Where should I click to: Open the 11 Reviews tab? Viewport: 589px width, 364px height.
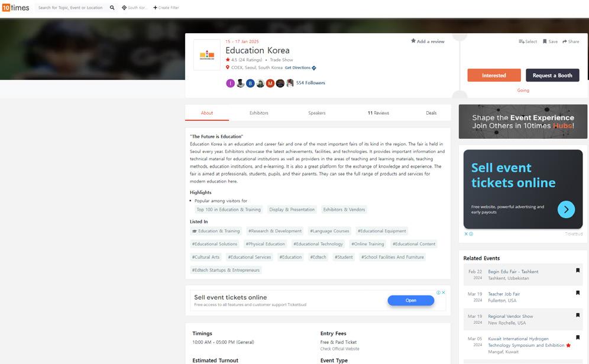tap(378, 113)
